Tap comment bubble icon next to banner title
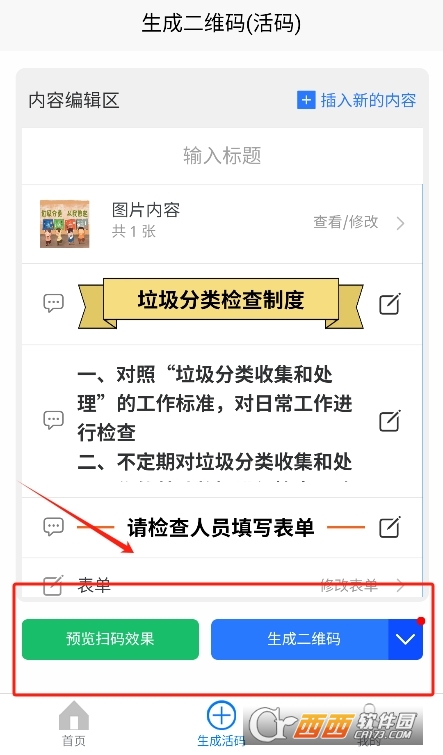Viewport: 443px width, 755px height. [x=53, y=303]
